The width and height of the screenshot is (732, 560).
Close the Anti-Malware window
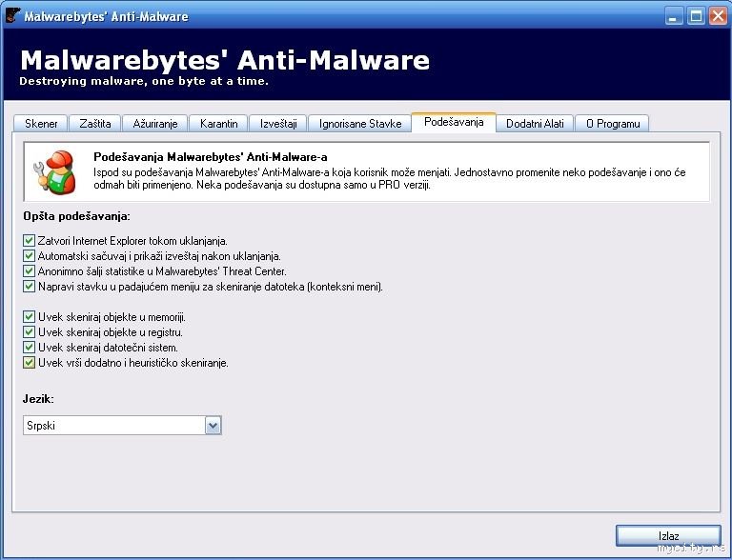718,17
